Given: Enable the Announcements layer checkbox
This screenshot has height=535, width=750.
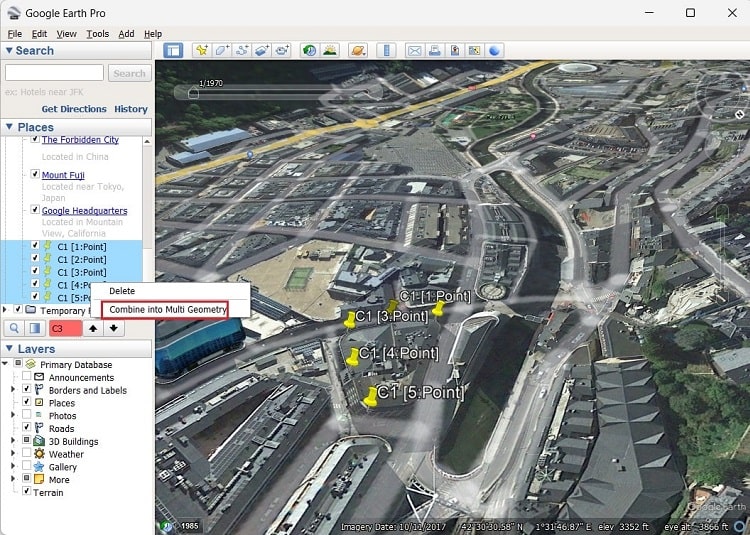Looking at the screenshot, I should point(27,378).
